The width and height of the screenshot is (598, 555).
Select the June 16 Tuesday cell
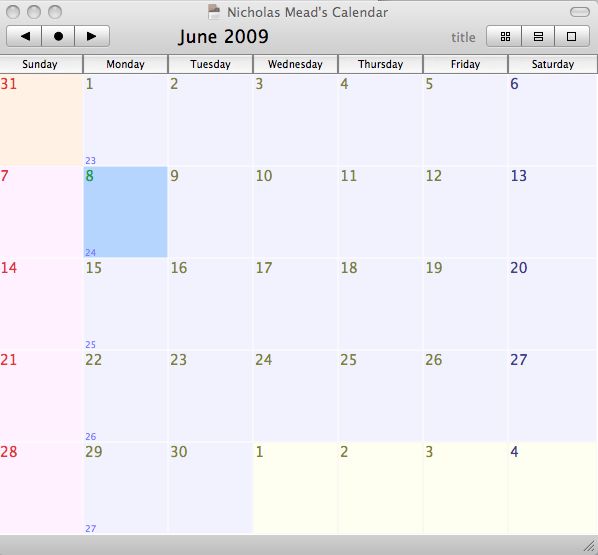[x=210, y=304]
